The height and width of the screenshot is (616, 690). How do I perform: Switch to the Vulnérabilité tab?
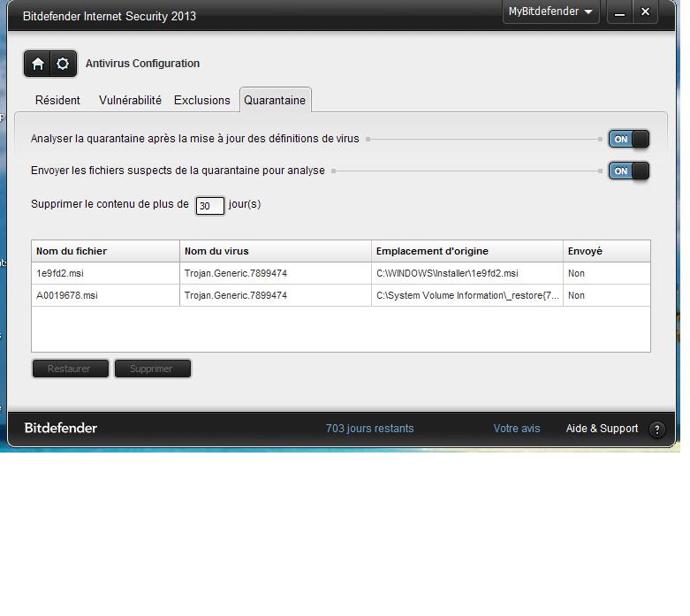[x=130, y=101]
